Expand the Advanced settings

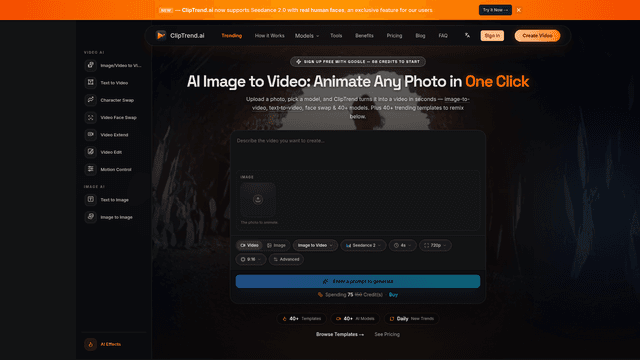286,259
